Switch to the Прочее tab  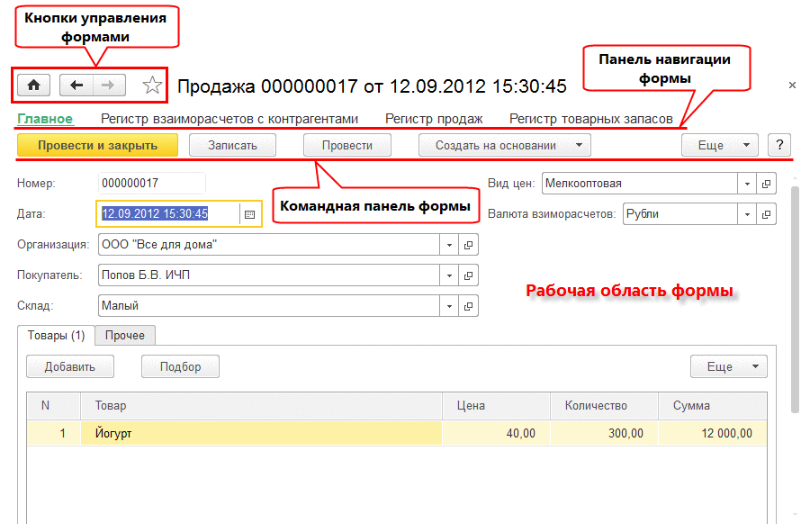[x=125, y=335]
